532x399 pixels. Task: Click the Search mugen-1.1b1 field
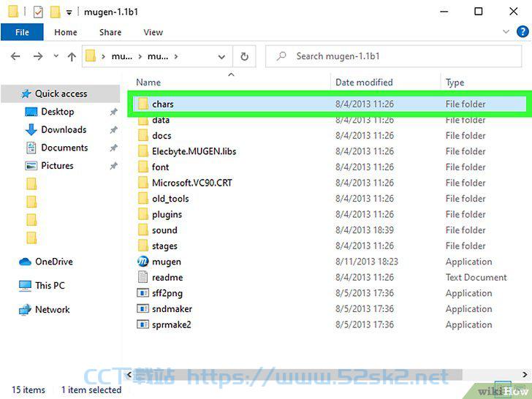(394, 56)
